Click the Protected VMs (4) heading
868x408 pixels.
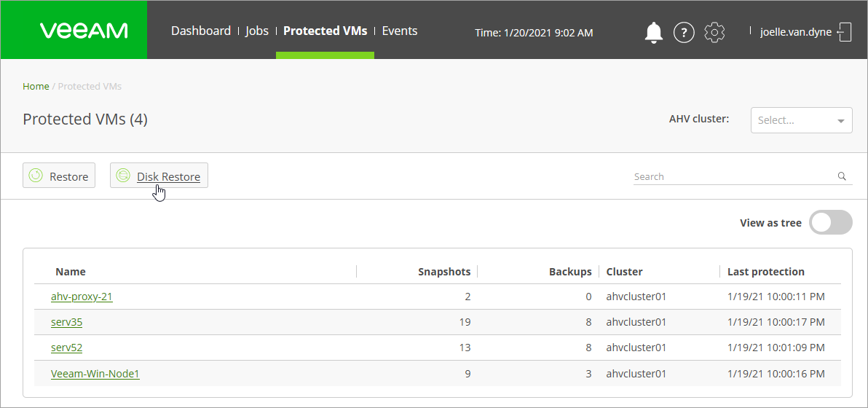pyautogui.click(x=85, y=119)
